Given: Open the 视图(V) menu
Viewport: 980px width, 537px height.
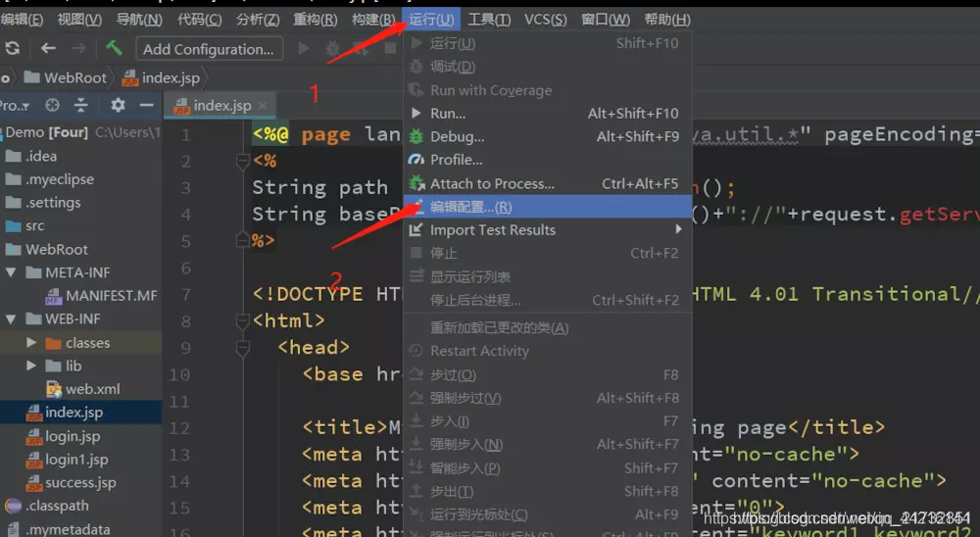Looking at the screenshot, I should (79, 20).
